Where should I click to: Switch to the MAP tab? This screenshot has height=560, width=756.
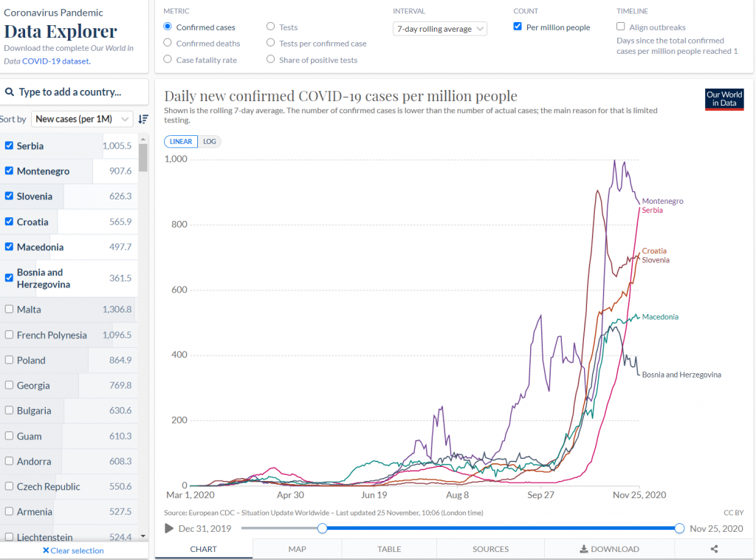point(297,549)
